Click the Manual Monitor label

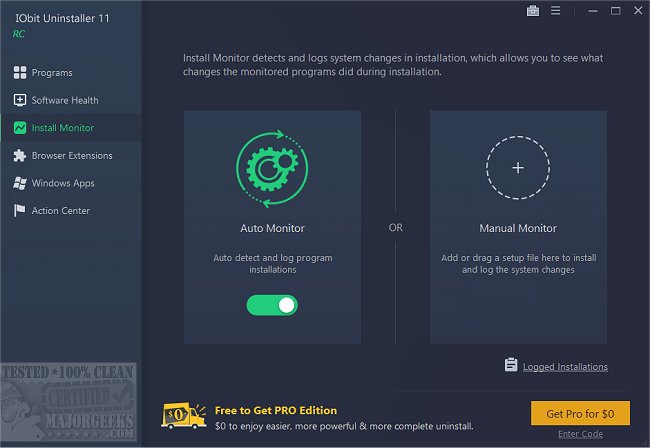(x=518, y=228)
